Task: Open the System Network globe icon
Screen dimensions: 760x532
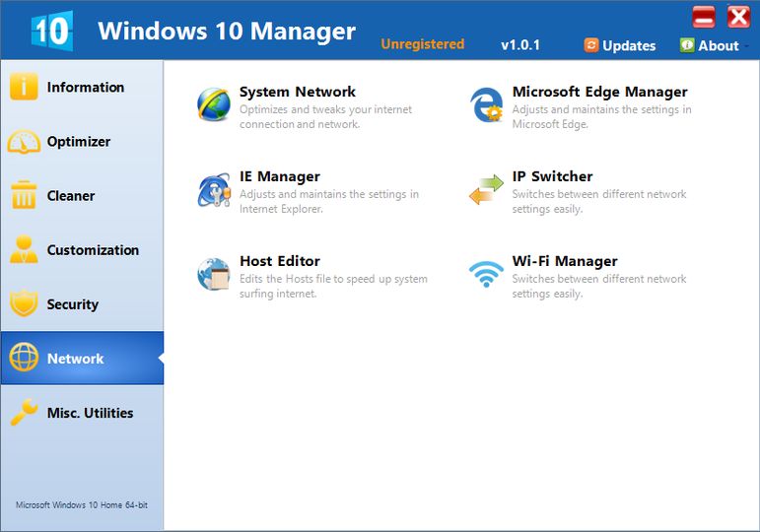Action: click(x=214, y=104)
